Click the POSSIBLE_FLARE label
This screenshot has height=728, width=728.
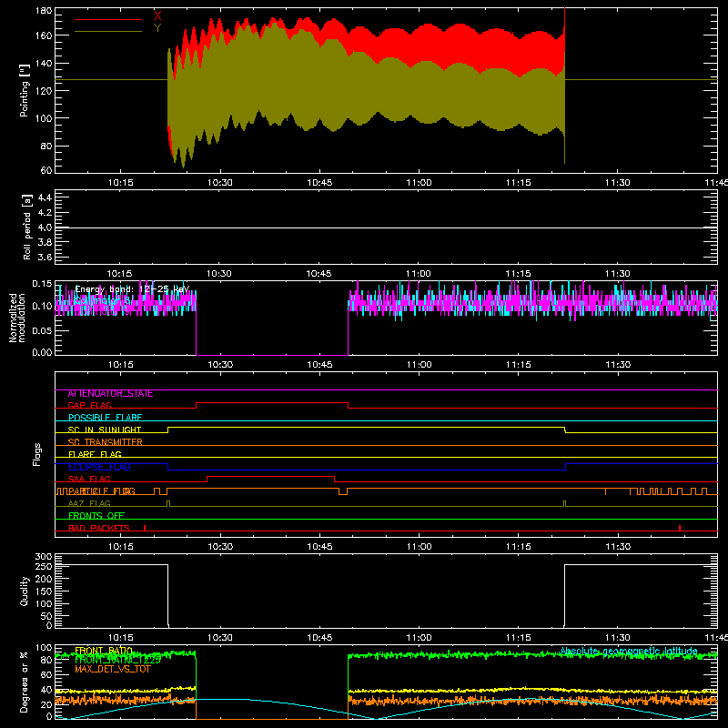(105, 418)
